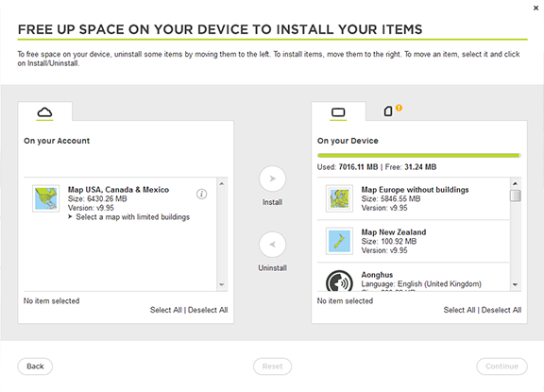
Task: Select the USA, Canada & Mexico map thumbnail
Action: pos(45,198)
